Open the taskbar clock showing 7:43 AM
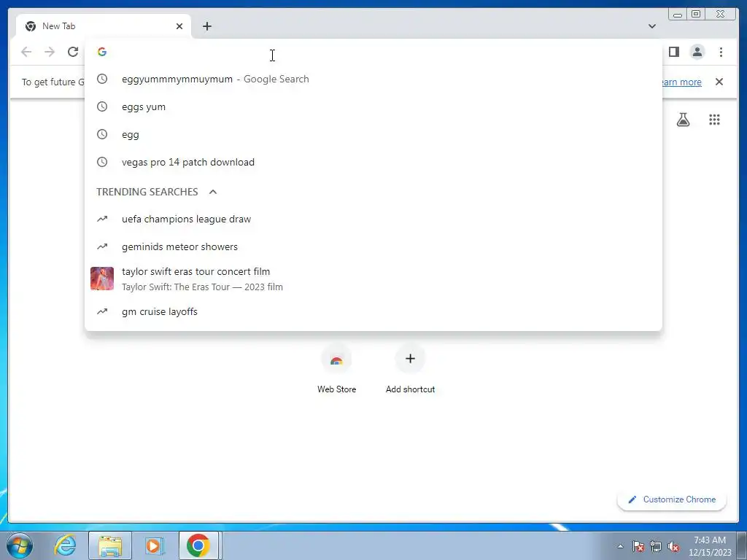 point(710,546)
